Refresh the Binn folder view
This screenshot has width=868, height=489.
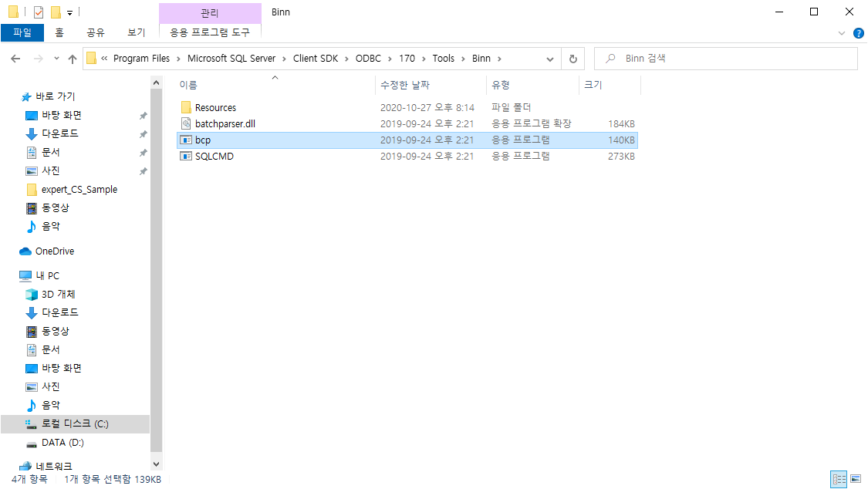573,59
